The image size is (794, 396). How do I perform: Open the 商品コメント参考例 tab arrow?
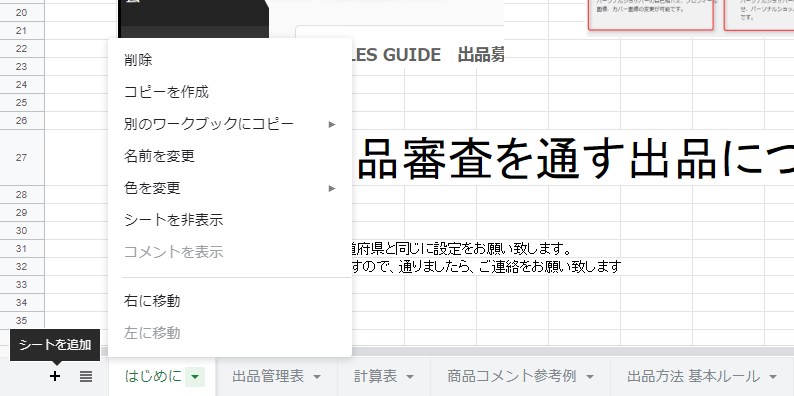pos(590,377)
